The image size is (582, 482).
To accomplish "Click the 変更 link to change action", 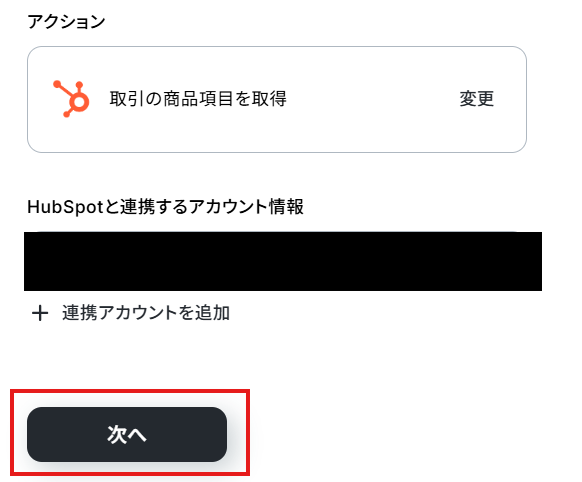I will [x=477, y=99].
